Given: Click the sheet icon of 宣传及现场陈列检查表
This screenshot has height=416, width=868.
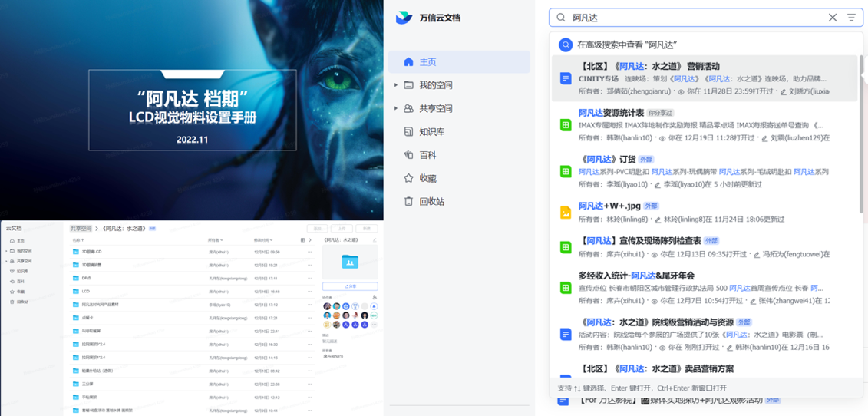Looking at the screenshot, I should 565,247.
